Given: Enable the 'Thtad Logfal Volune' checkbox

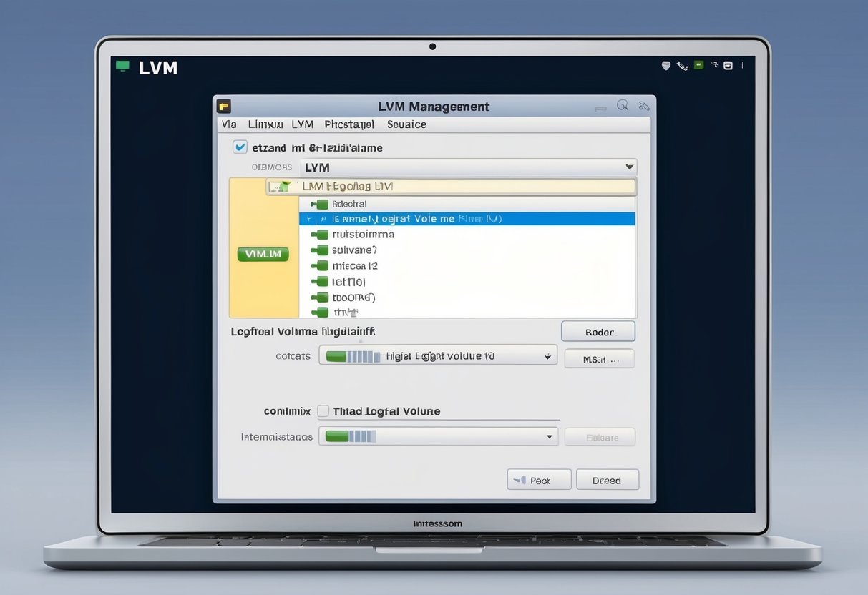Looking at the screenshot, I should pyautogui.click(x=323, y=410).
